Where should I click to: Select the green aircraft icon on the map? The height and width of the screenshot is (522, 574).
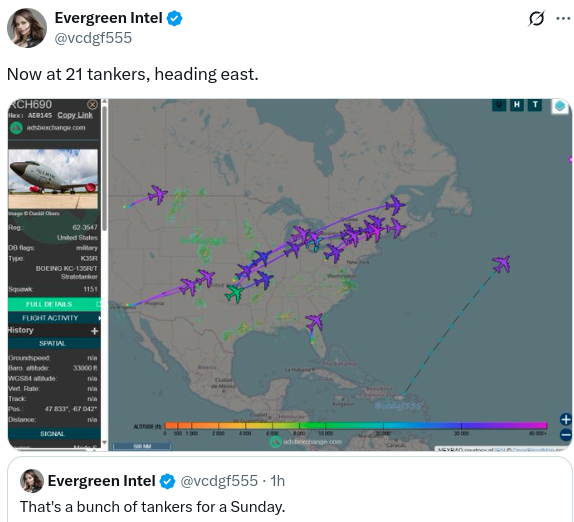tap(234, 294)
